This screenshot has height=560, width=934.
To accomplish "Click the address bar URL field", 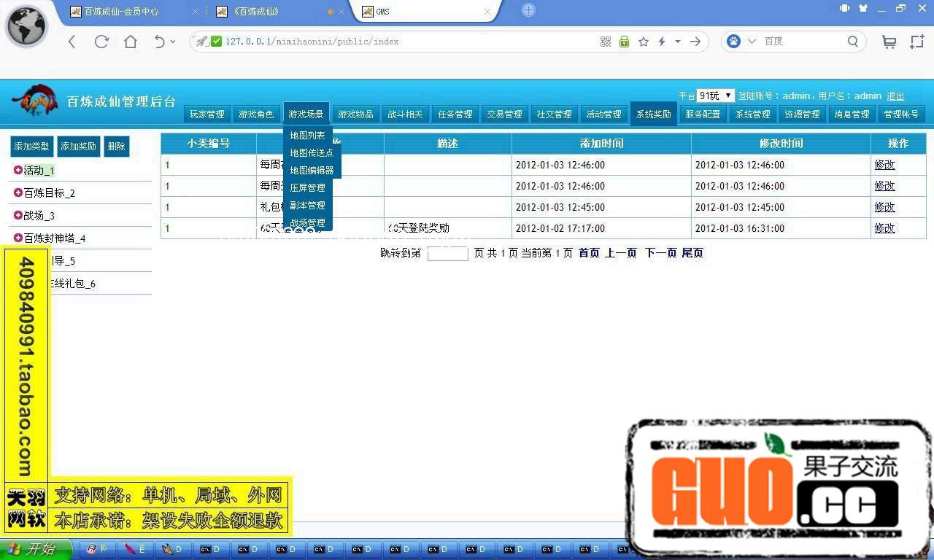I will click(409, 42).
